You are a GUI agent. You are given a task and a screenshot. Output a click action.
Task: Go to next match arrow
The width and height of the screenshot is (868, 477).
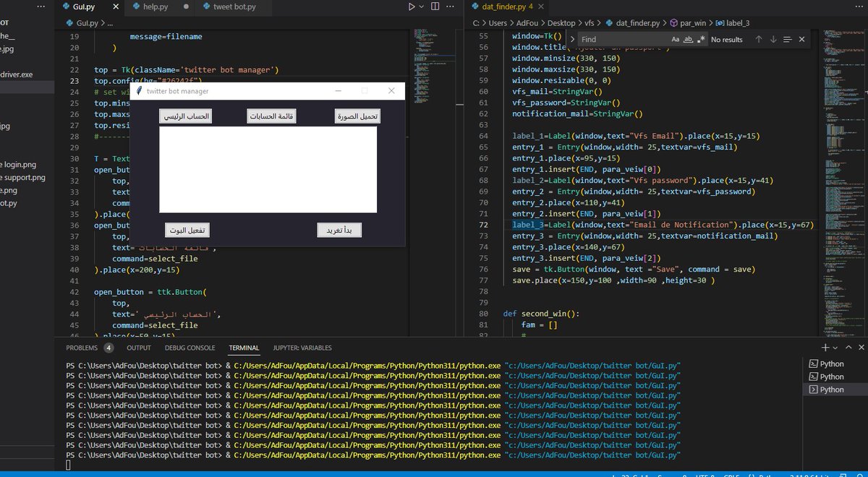pyautogui.click(x=773, y=40)
